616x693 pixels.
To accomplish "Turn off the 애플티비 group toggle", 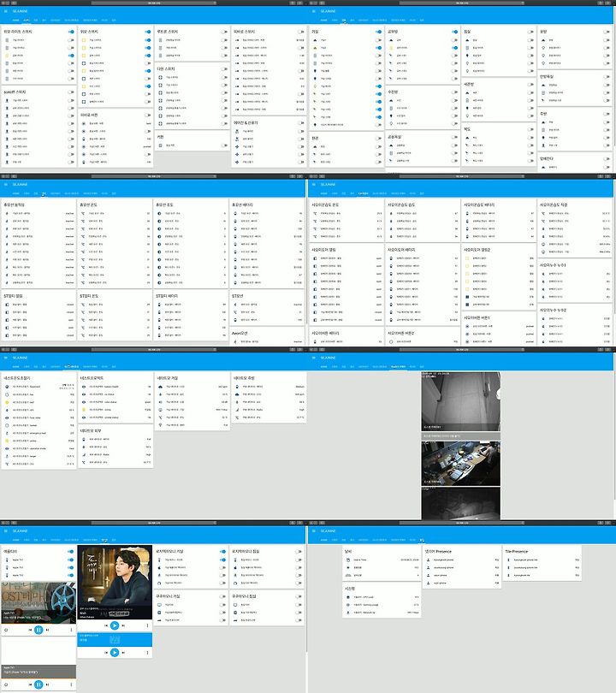I will (71, 552).
